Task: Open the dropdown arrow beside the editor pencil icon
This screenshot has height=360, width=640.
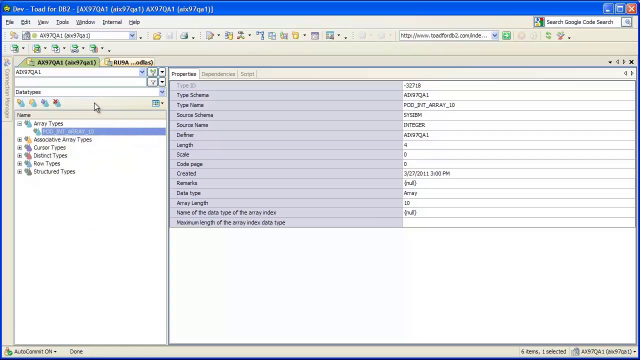Action: click(218, 36)
